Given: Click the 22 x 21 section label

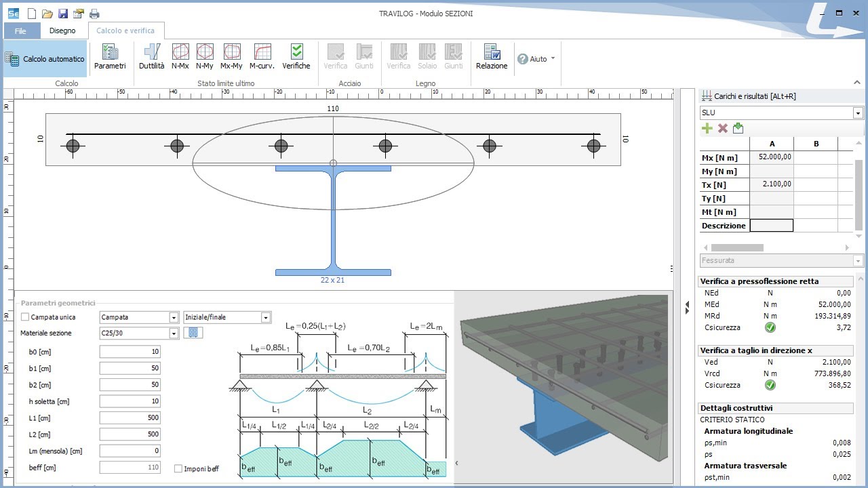Looking at the screenshot, I should 333,280.
